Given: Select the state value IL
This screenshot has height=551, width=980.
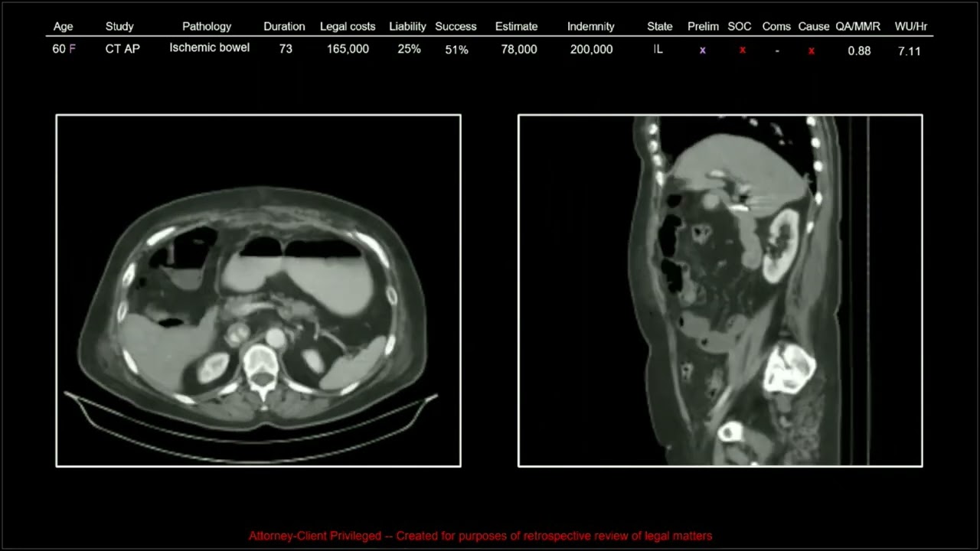Looking at the screenshot, I should point(658,48).
